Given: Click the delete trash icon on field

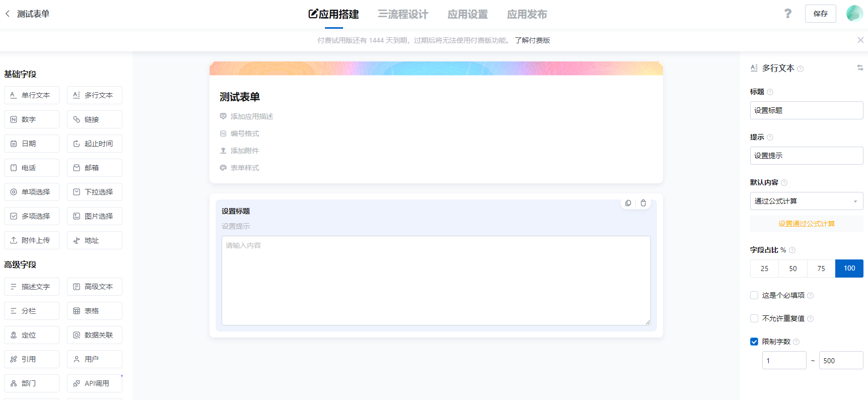Looking at the screenshot, I should click(x=643, y=203).
